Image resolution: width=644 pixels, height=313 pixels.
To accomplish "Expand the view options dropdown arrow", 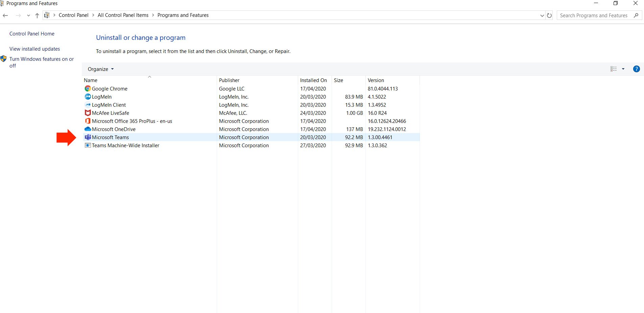I will click(623, 69).
